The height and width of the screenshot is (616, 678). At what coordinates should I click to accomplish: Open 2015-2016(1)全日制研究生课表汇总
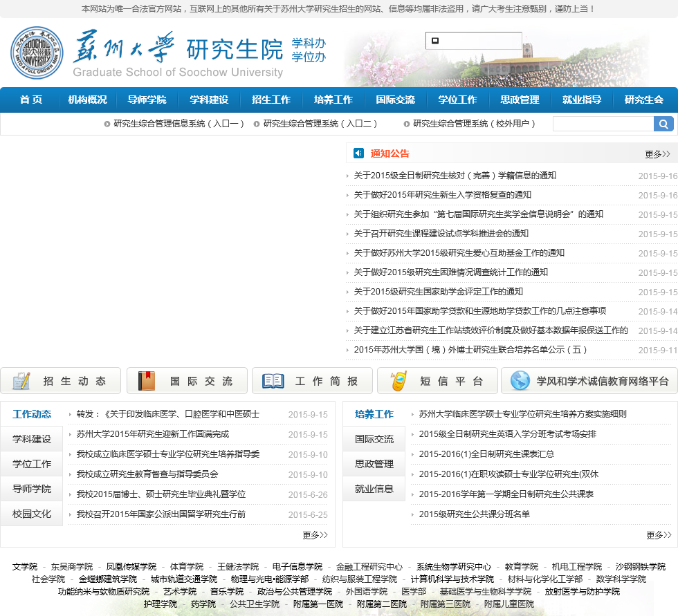[x=486, y=454]
